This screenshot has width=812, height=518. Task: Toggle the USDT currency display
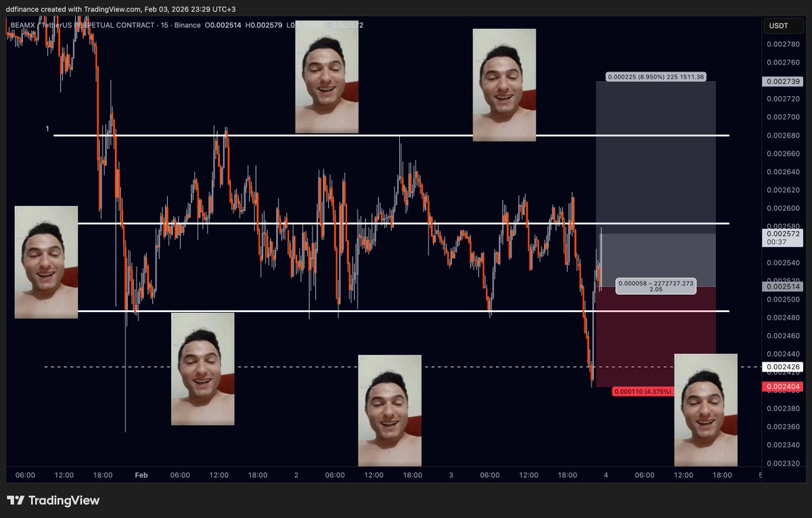(x=782, y=25)
